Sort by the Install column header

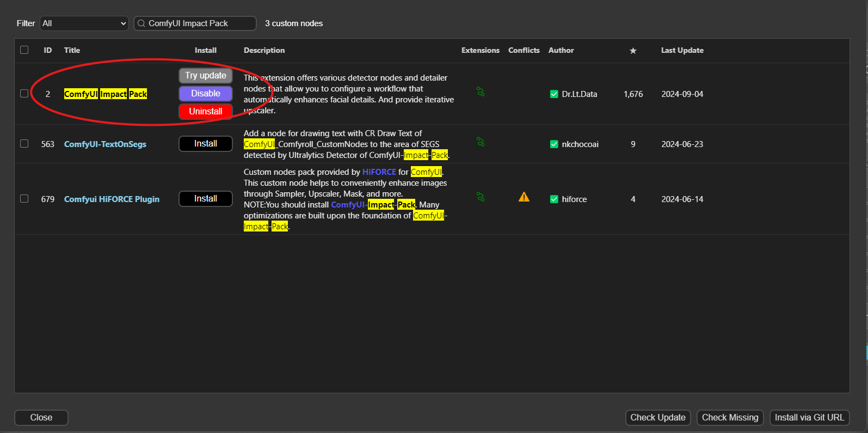[206, 50]
